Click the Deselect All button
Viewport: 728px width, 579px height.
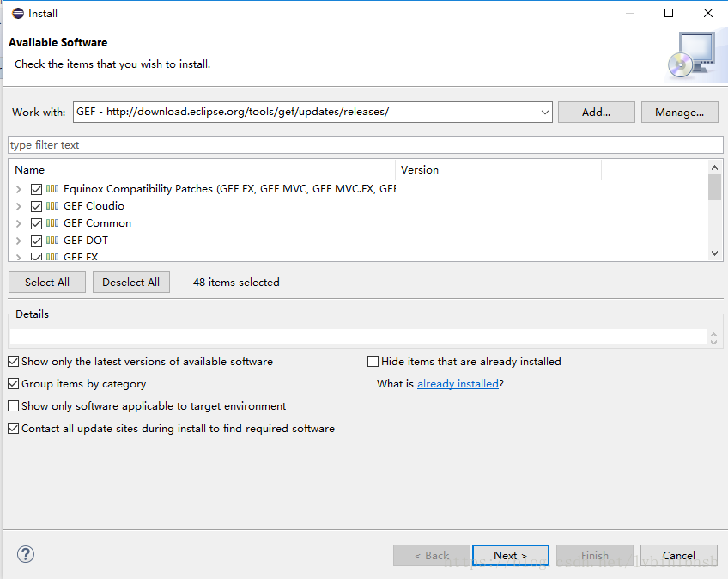pyautogui.click(x=131, y=282)
